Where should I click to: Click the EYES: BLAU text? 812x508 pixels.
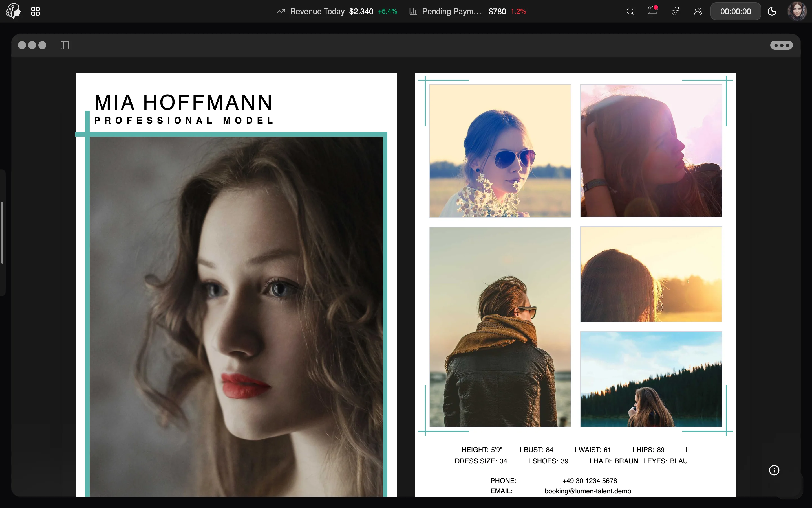(x=667, y=461)
